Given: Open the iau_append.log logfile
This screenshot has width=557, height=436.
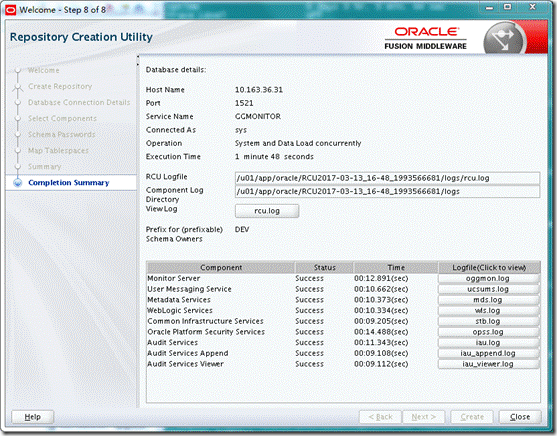Looking at the screenshot, I should (489, 353).
